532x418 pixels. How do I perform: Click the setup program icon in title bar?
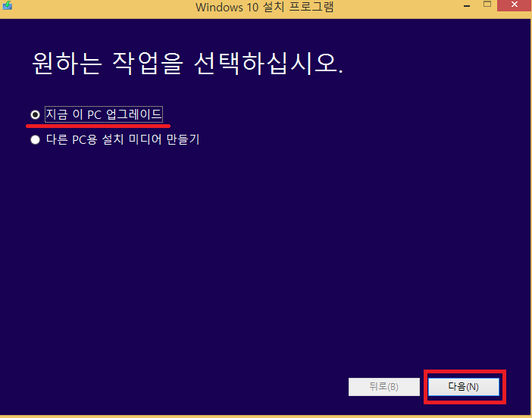coord(7,5)
